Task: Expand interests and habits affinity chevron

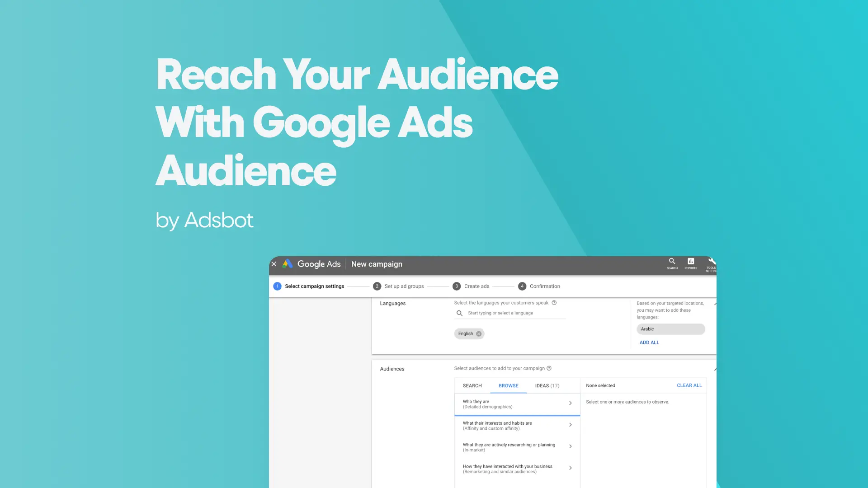Action: point(571,425)
